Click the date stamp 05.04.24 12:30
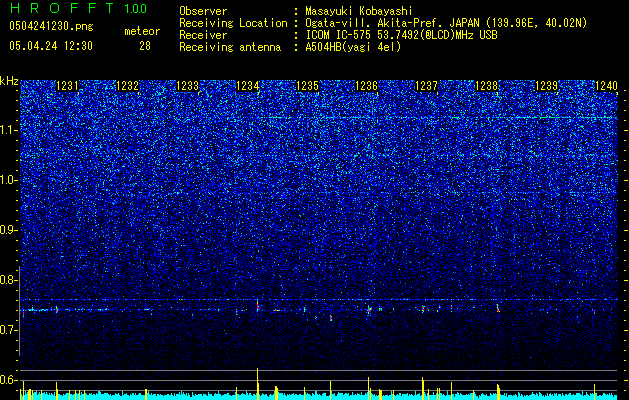The image size is (629, 400). (51, 46)
